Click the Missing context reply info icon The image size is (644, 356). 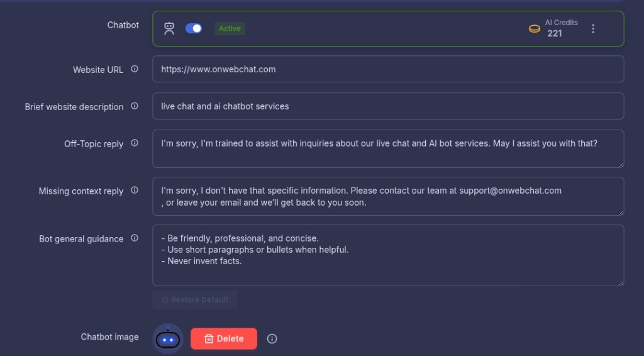(135, 191)
